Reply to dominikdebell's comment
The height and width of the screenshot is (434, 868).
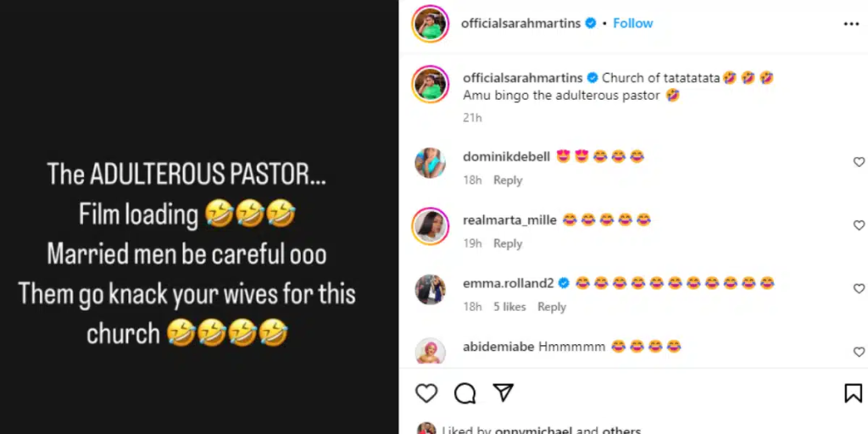508,181
